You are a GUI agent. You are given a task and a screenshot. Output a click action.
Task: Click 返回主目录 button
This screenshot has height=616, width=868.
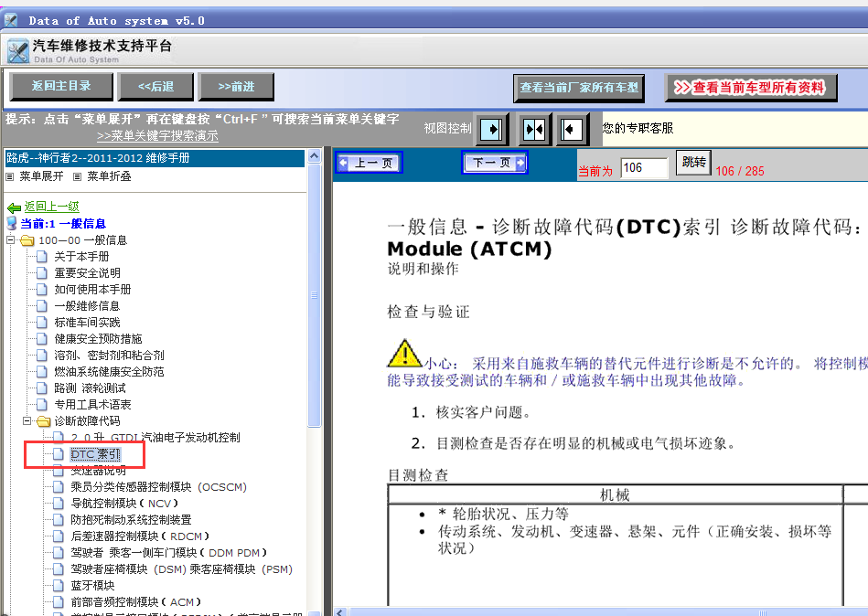pos(61,86)
